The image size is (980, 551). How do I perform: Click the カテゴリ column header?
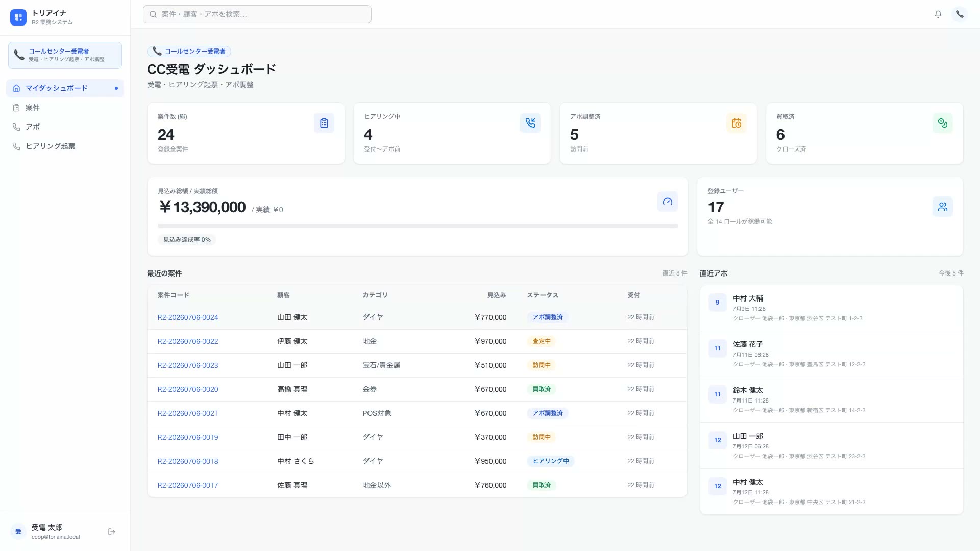pyautogui.click(x=375, y=295)
